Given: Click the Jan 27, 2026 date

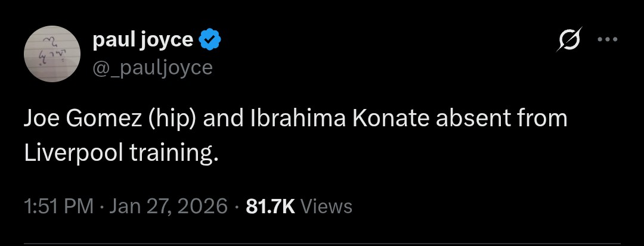Looking at the screenshot, I should click(x=169, y=206).
